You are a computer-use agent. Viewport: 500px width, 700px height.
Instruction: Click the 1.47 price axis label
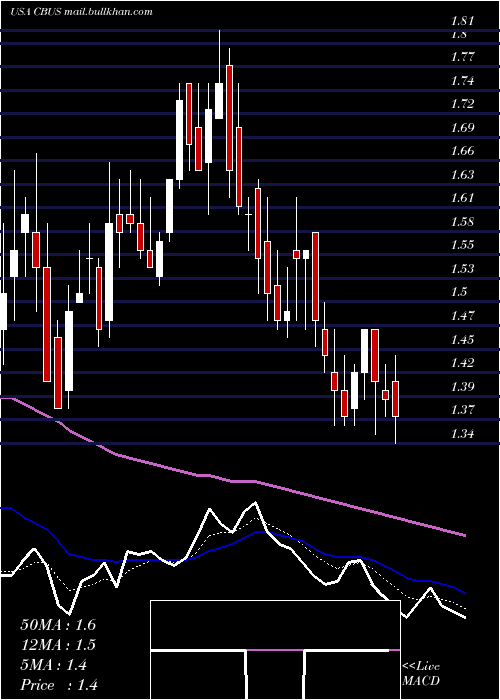coord(462,316)
